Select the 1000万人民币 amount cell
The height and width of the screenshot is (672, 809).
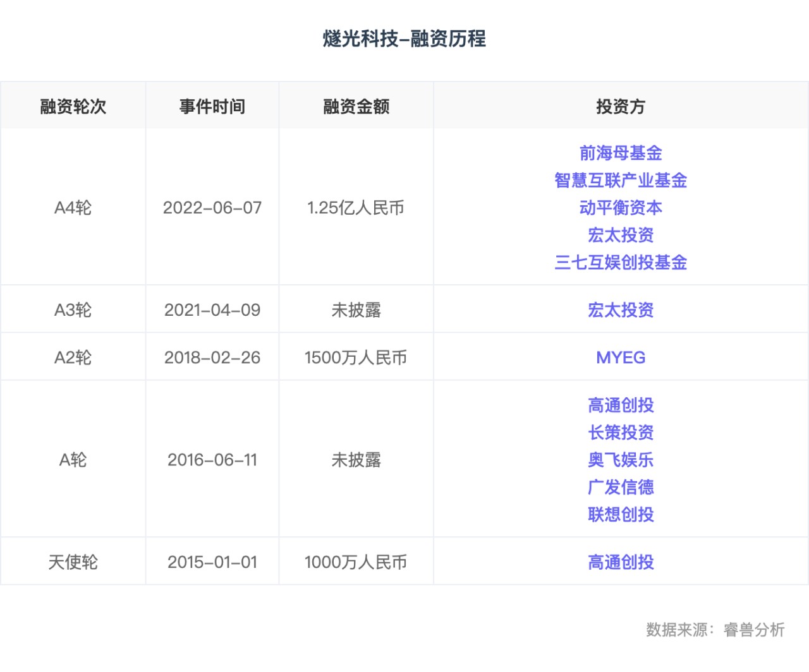pos(356,562)
